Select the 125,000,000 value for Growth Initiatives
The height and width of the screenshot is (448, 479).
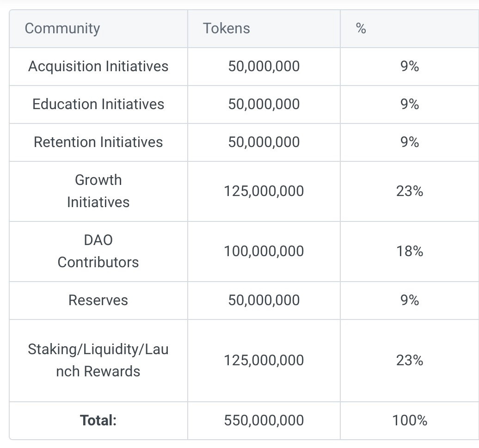pyautogui.click(x=264, y=191)
